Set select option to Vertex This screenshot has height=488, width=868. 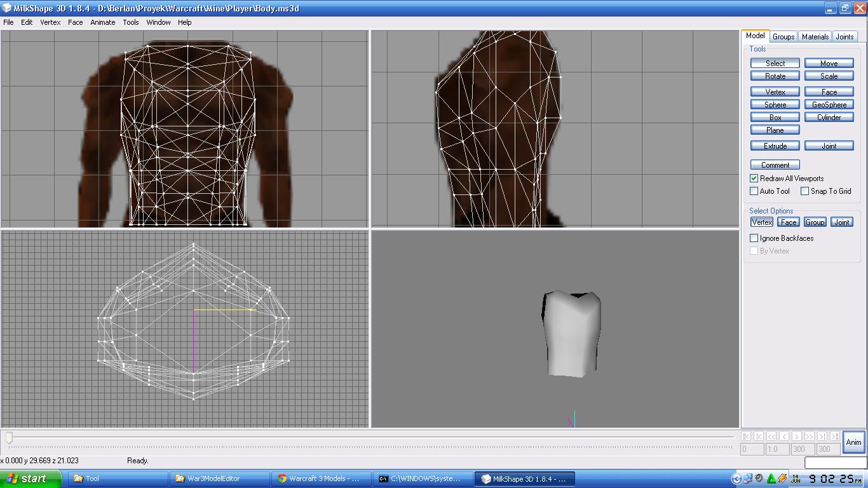coord(762,222)
